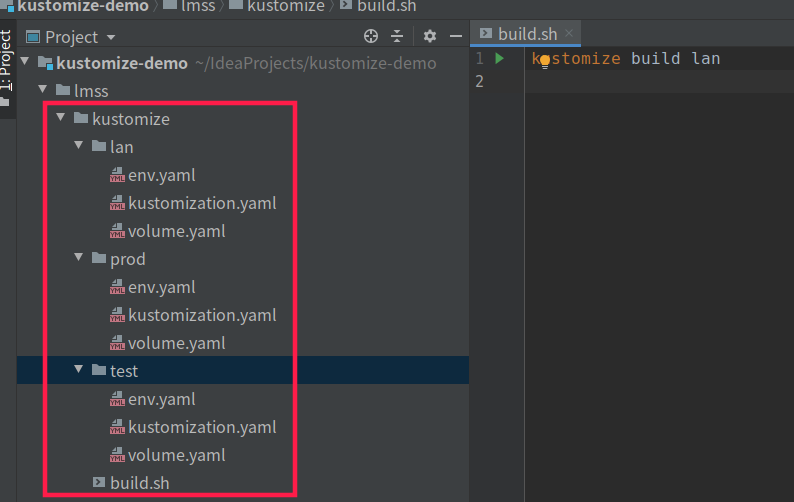The height and width of the screenshot is (502, 794).
Task: Click the word 'build' in editor line 1
Action: [655, 58]
